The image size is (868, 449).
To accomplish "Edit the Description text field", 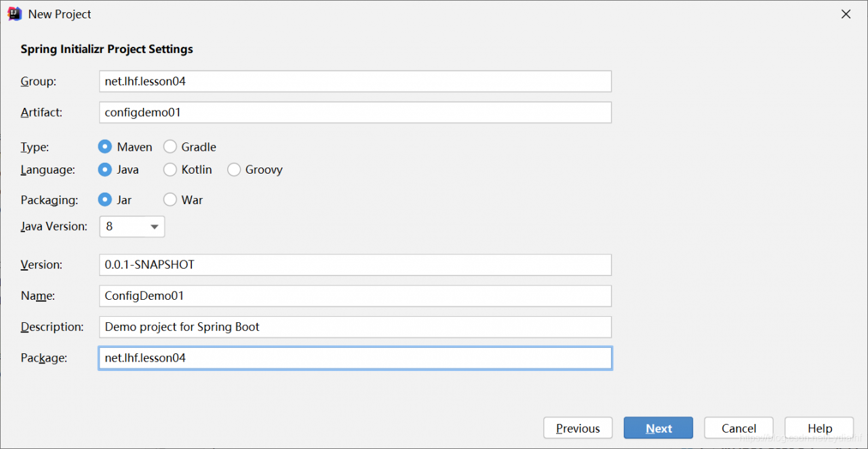I will pyautogui.click(x=355, y=327).
